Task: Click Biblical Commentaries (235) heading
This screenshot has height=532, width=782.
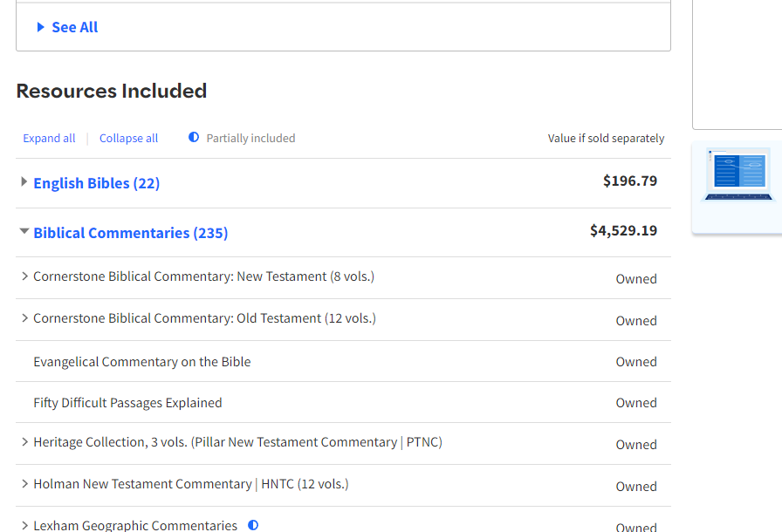Action: pyautogui.click(x=130, y=233)
